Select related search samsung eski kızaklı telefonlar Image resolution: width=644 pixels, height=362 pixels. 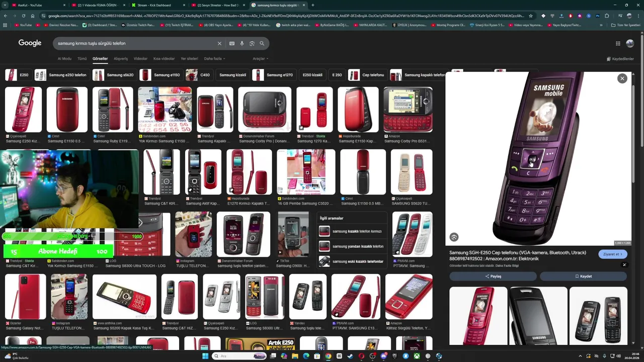(x=352, y=261)
